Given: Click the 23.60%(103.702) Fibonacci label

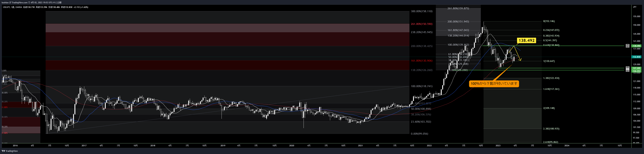Looking at the screenshot, I should point(421,122).
